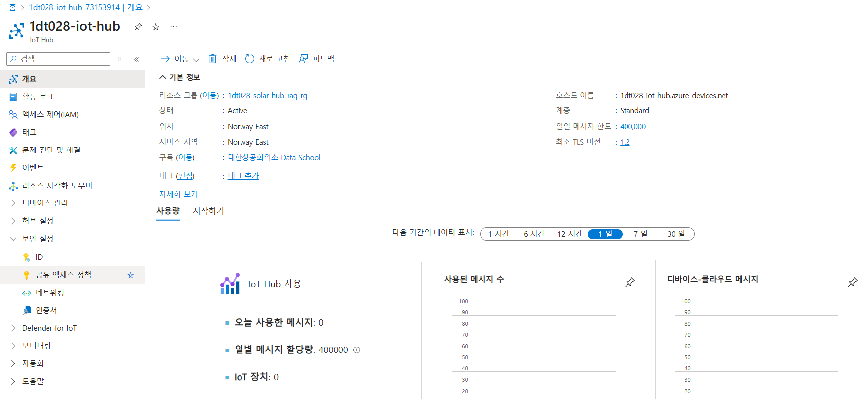Open the 이동 dropdown chevron
This screenshot has height=399, width=868.
tap(196, 60)
